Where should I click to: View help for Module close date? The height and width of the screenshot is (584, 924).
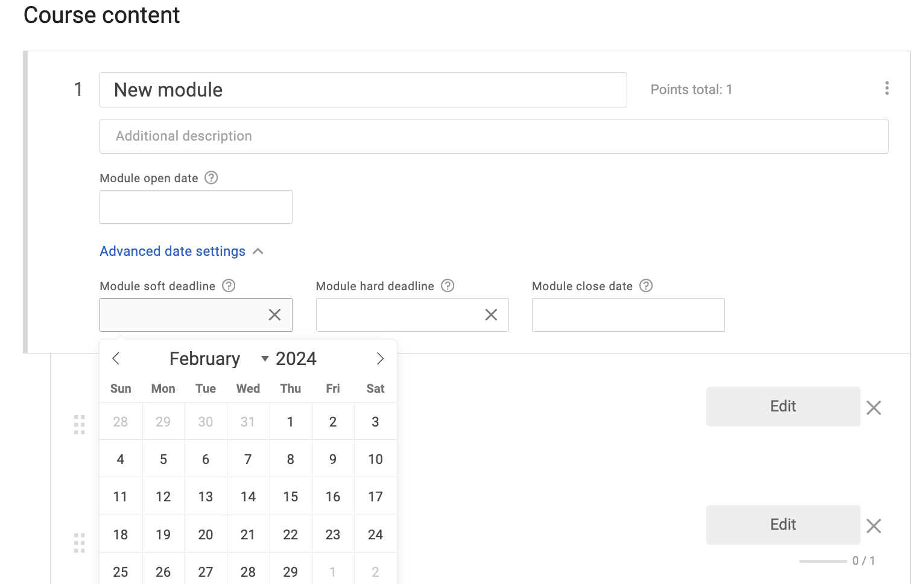(646, 285)
